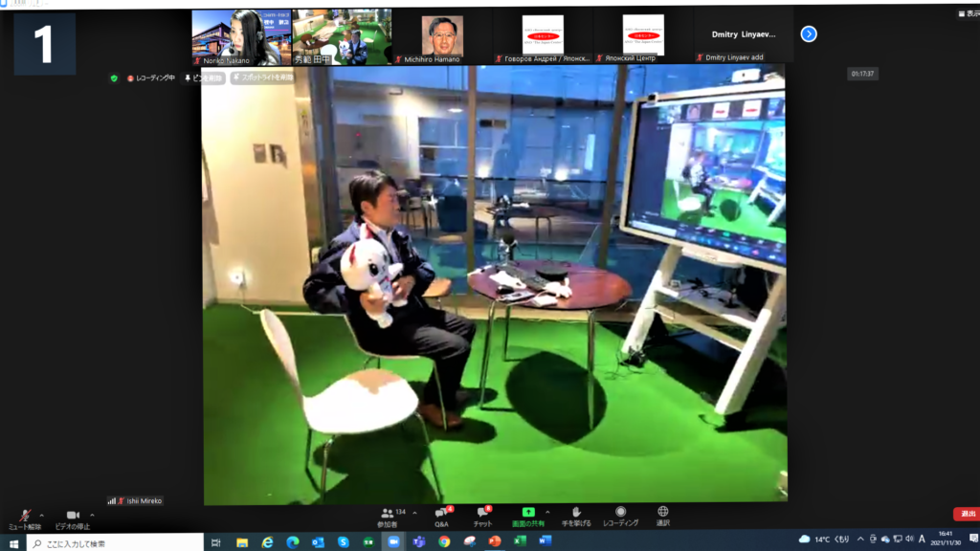Open Skype from the taskbar
This screenshot has height=551, width=980.
coord(344,542)
